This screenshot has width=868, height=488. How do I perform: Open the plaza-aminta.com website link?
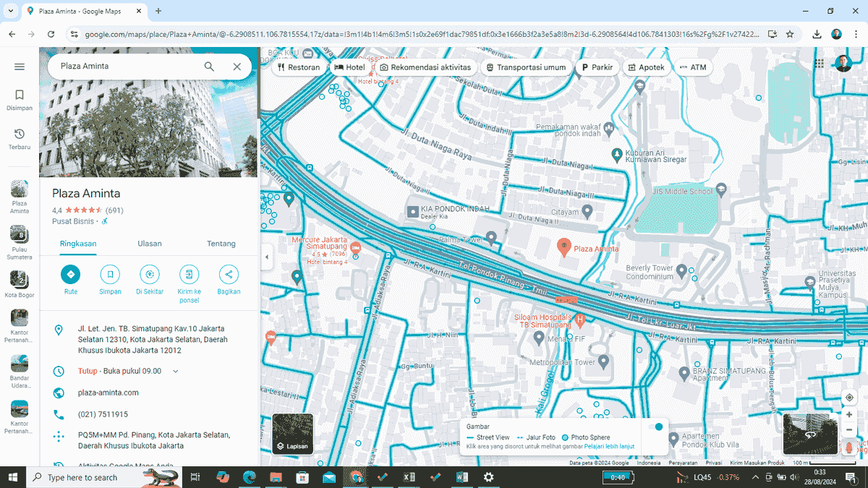pyautogui.click(x=108, y=393)
